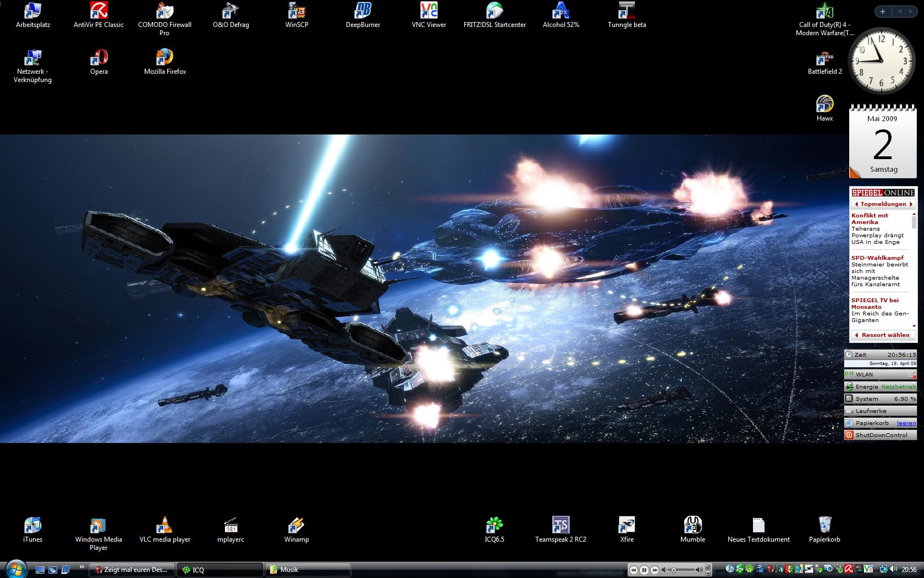924x578 pixels.
Task: Open the 'Ressort wählen' selector
Action: pyautogui.click(x=883, y=335)
